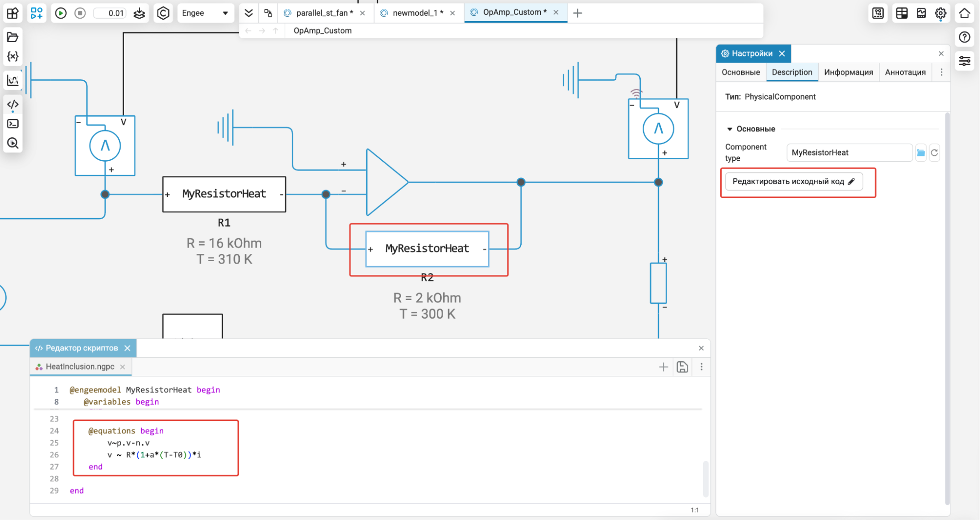Browse for component type file
This screenshot has height=520, width=980.
click(x=921, y=153)
